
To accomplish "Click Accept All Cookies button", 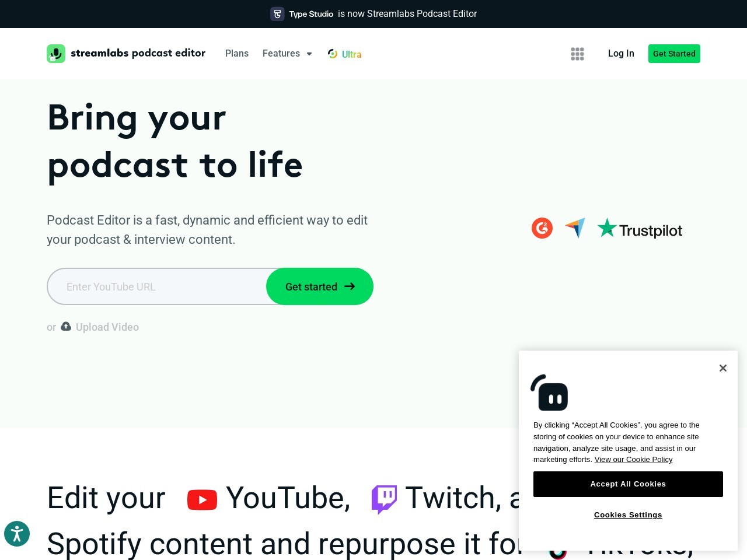I will click(628, 484).
